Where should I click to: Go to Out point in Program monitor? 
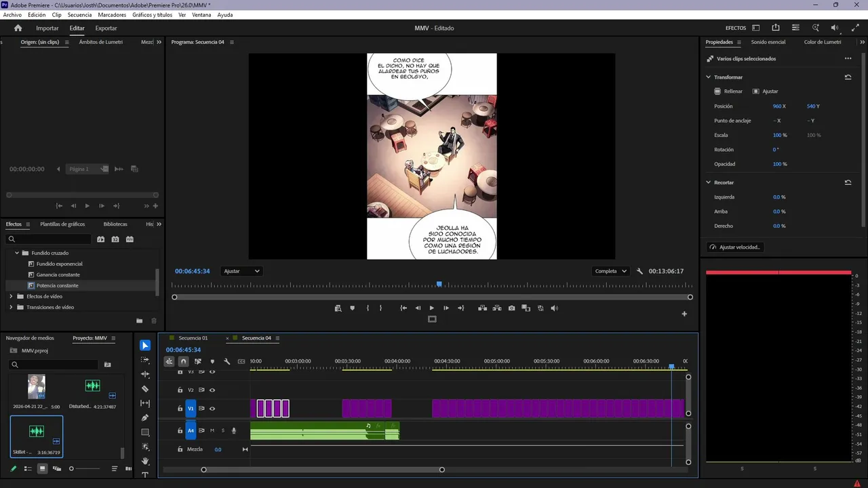[461, 308]
